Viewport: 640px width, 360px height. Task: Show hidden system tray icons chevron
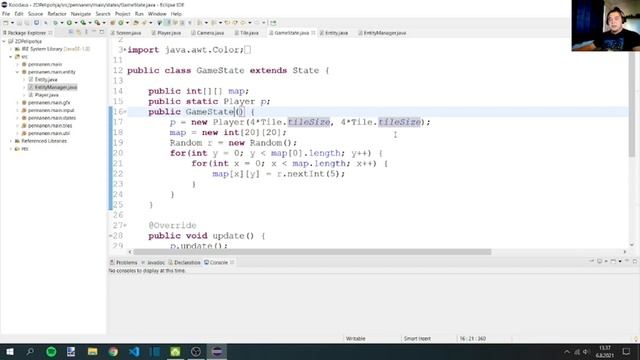coord(567,352)
